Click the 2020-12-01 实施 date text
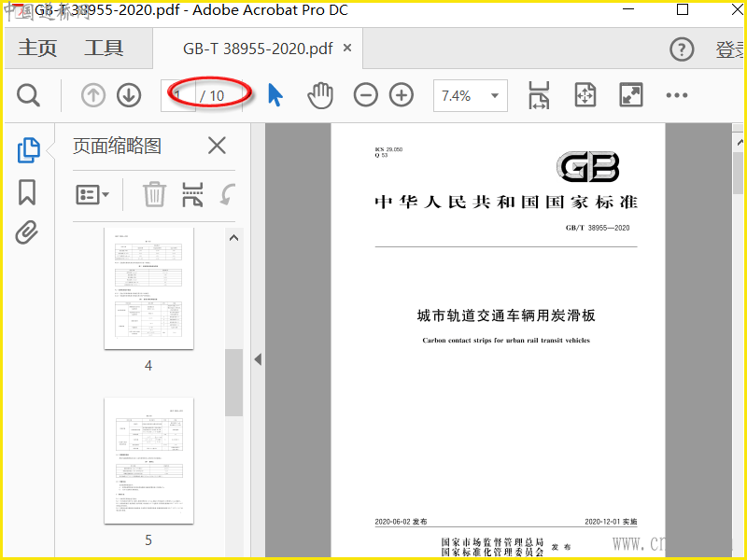The height and width of the screenshot is (560, 747). coord(611,522)
